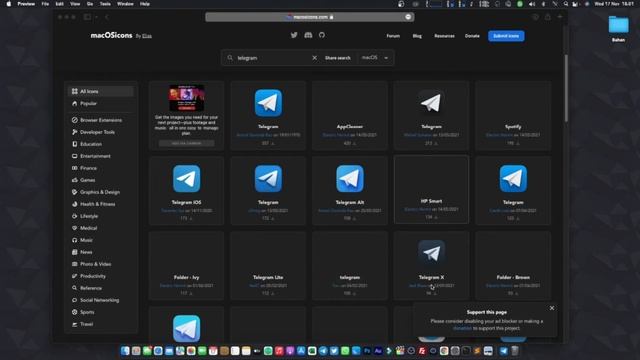Click the Submit icons button
The width and height of the screenshot is (640, 360).
click(x=506, y=36)
